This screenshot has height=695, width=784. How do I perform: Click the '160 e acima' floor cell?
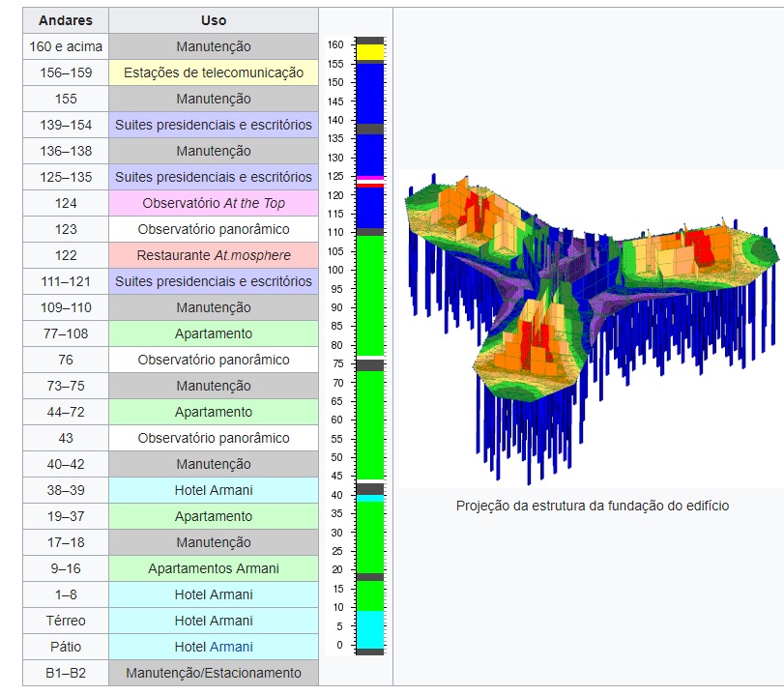coord(66,46)
